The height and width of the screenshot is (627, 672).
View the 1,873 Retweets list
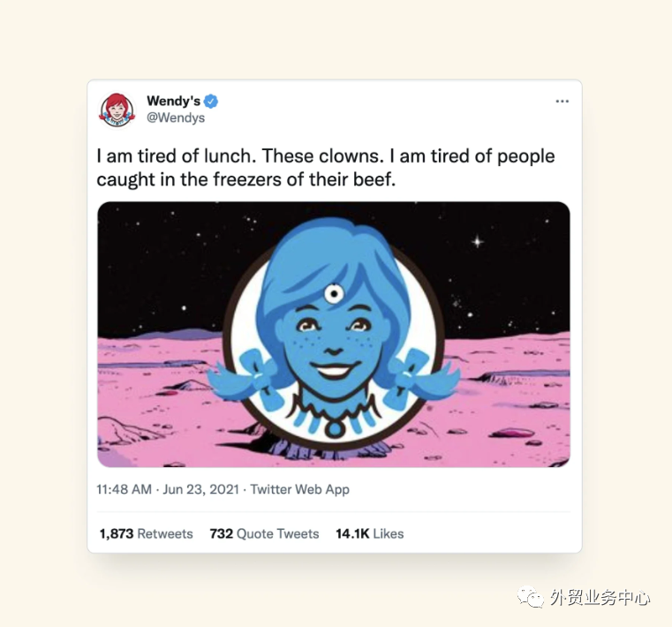(x=146, y=533)
